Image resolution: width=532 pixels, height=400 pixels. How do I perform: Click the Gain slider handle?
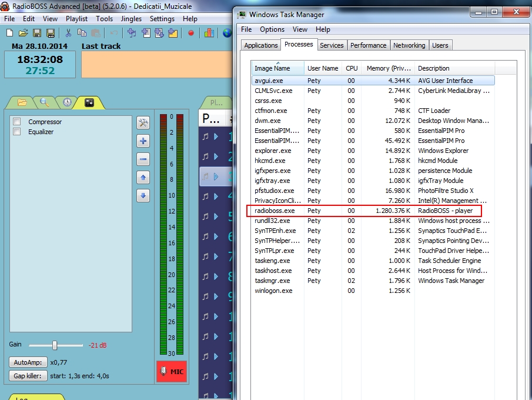point(55,345)
